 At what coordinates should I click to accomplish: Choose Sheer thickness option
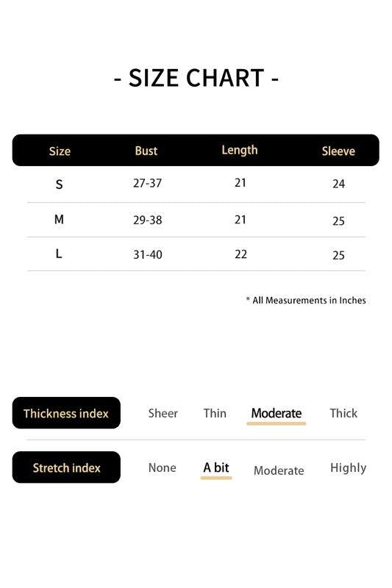tap(163, 413)
